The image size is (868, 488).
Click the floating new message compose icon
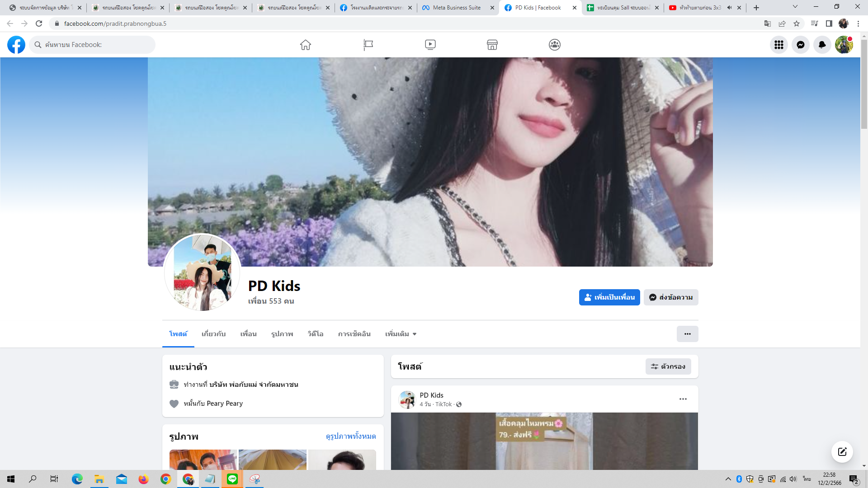point(842,452)
